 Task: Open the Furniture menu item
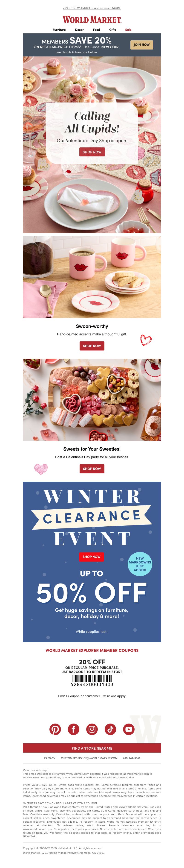59,30
